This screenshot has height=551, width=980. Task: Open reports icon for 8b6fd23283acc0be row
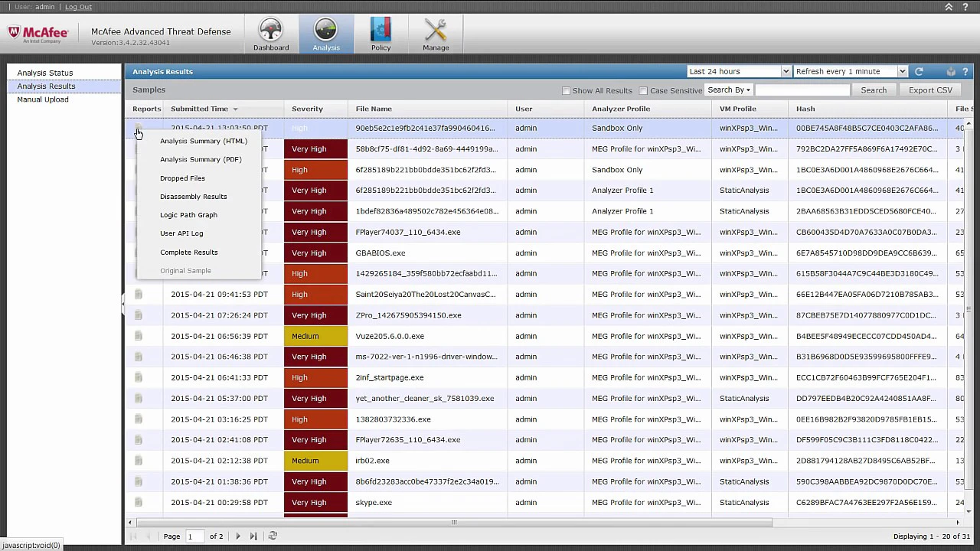point(139,481)
